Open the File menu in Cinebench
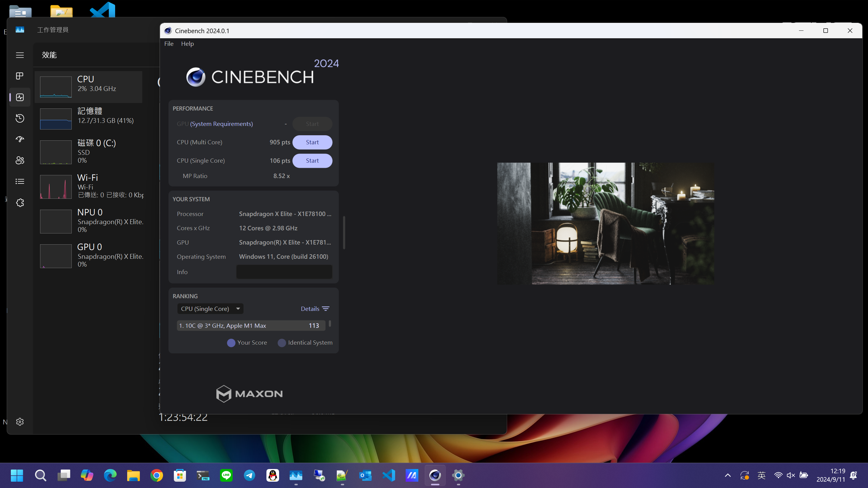The image size is (868, 488). pos(169,44)
